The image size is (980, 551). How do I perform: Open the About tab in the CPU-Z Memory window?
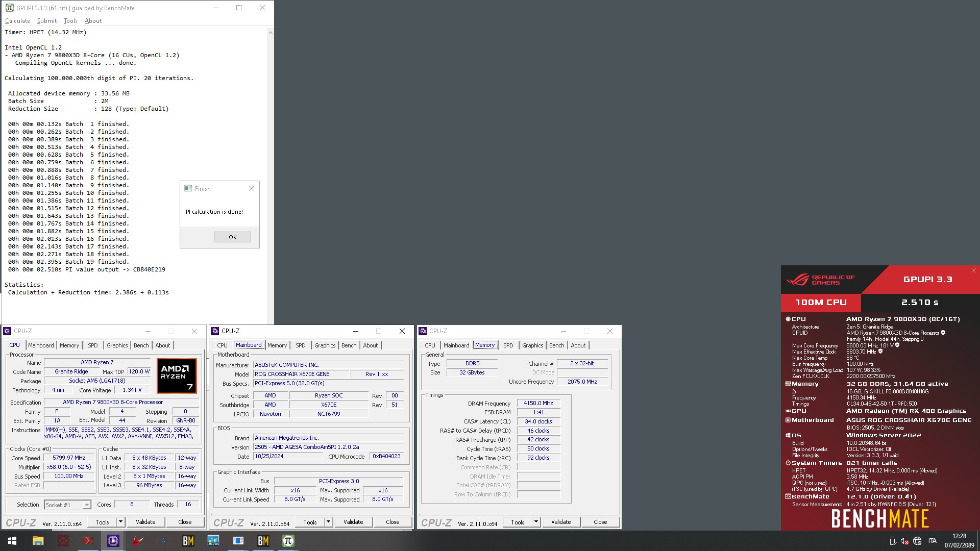pos(578,345)
